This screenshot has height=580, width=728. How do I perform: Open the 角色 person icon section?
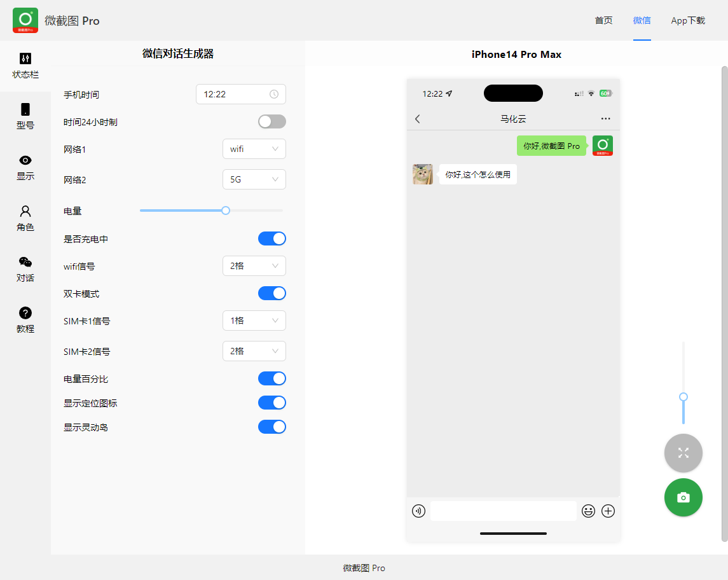25,218
